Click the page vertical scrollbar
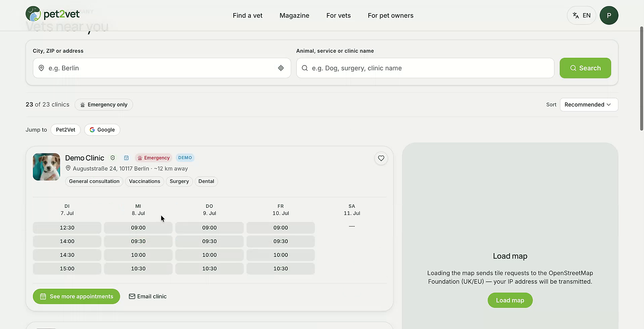Viewport: 644px width, 329px height. [642, 79]
